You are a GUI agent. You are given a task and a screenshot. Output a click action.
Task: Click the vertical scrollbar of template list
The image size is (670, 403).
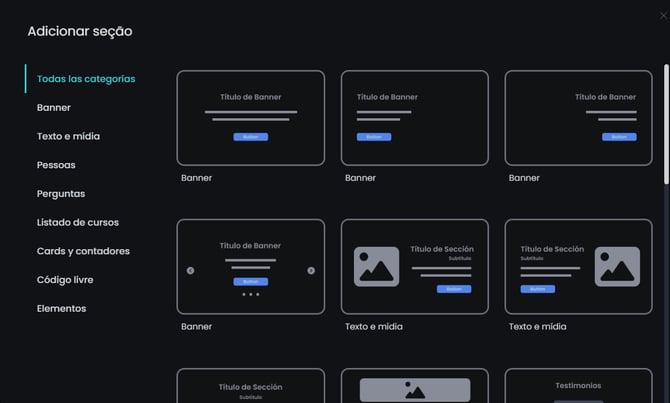(666, 124)
